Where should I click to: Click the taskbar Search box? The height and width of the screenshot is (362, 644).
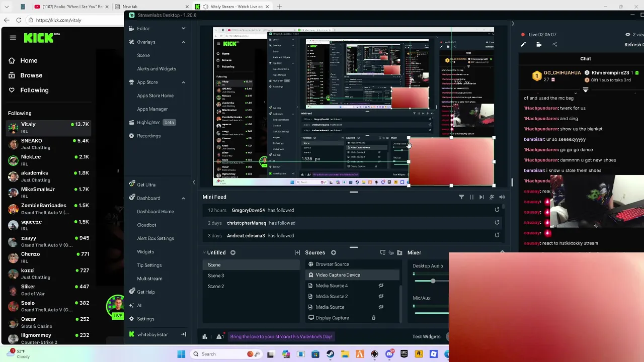pyautogui.click(x=225, y=354)
